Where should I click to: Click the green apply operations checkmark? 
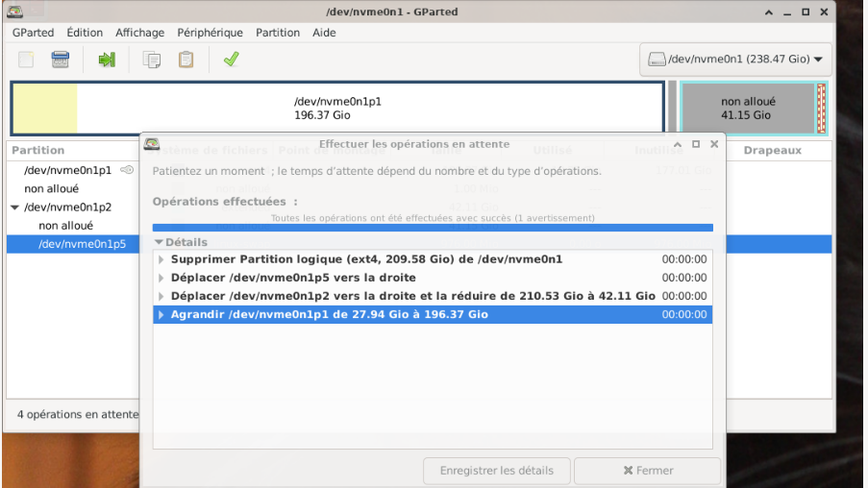(231, 60)
